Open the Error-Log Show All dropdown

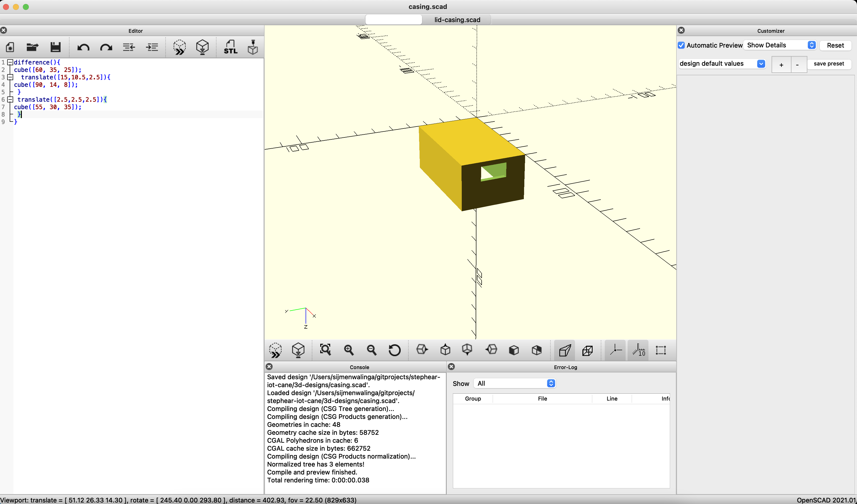pyautogui.click(x=515, y=383)
